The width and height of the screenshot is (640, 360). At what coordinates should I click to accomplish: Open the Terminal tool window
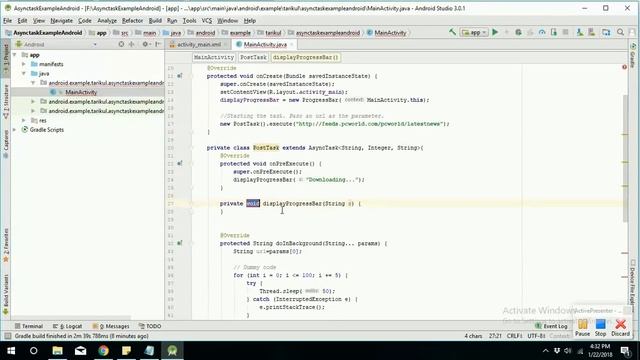click(x=29, y=326)
